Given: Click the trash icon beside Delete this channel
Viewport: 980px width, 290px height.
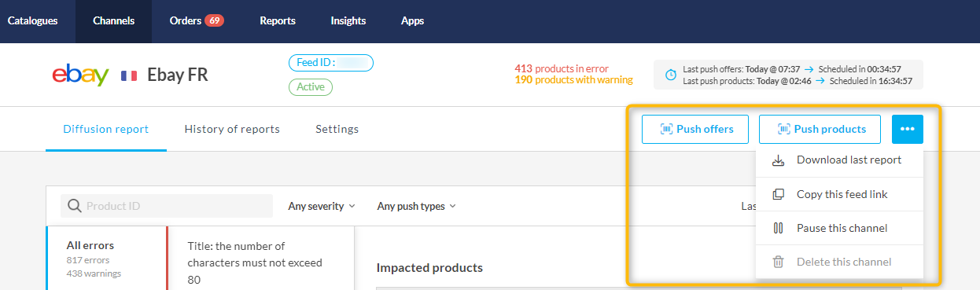Looking at the screenshot, I should click(778, 262).
